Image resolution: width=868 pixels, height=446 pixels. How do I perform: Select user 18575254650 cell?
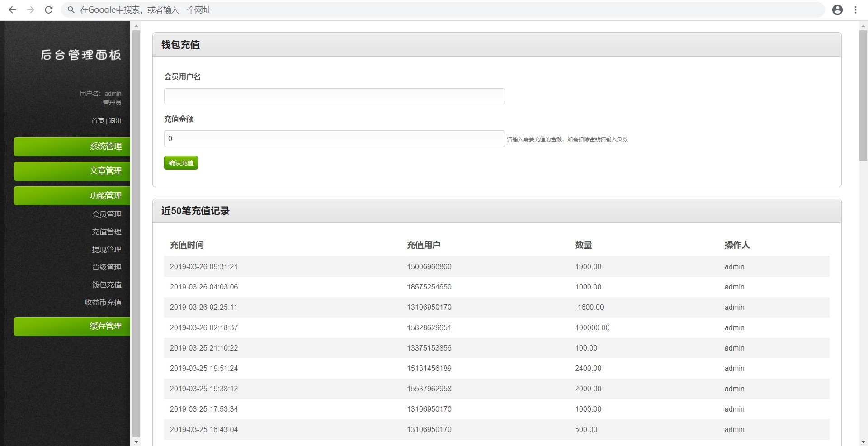[429, 287]
